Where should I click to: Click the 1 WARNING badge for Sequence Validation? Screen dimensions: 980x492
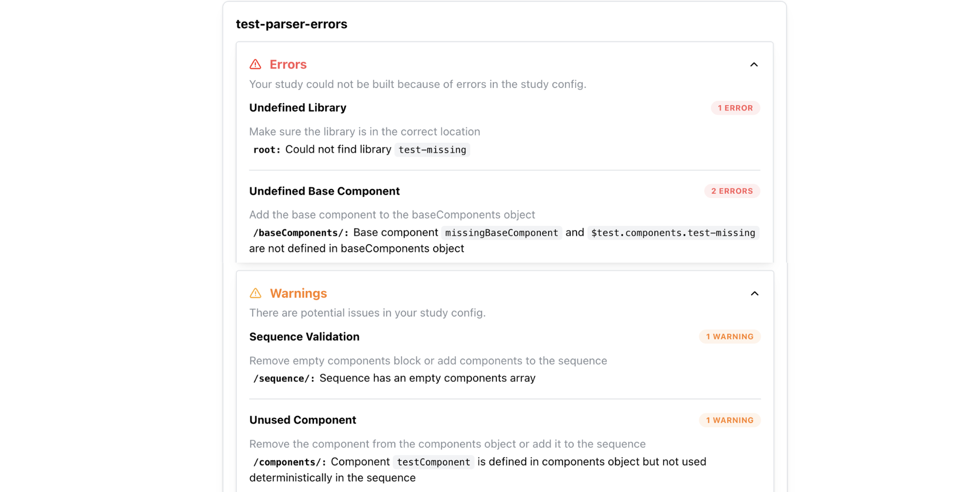click(x=730, y=336)
